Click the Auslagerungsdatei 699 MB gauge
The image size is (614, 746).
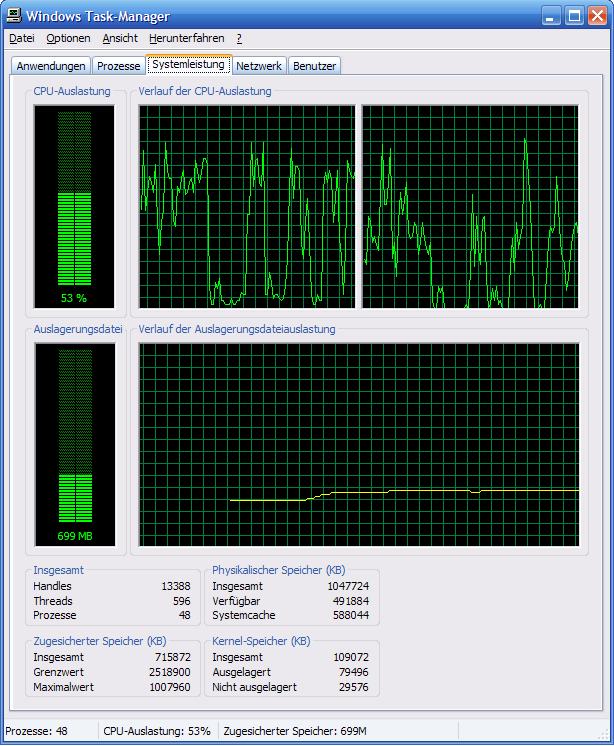tap(75, 444)
